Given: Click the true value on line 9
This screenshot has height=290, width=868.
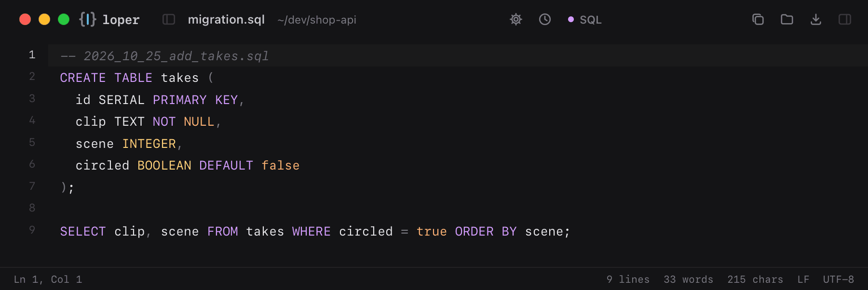Looking at the screenshot, I should pyautogui.click(x=432, y=231).
